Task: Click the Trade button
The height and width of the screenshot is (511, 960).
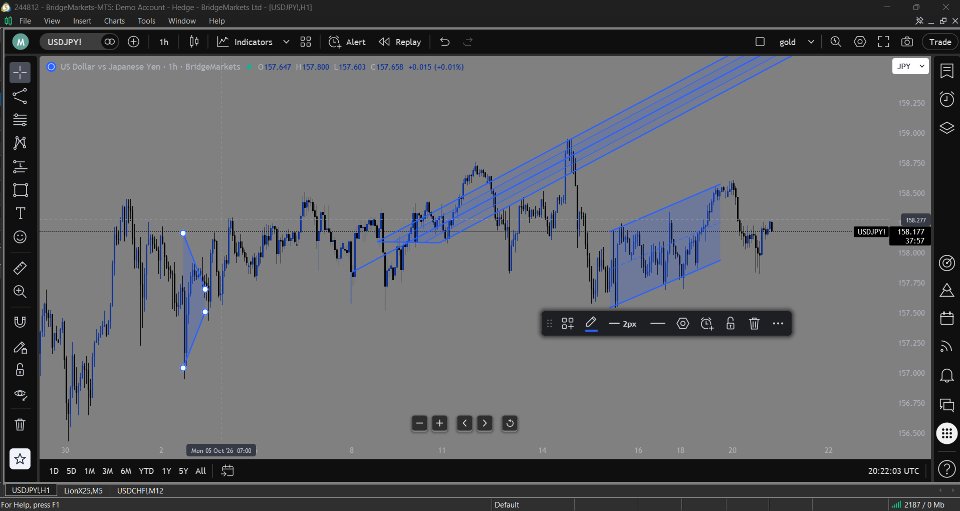Action: (x=940, y=42)
